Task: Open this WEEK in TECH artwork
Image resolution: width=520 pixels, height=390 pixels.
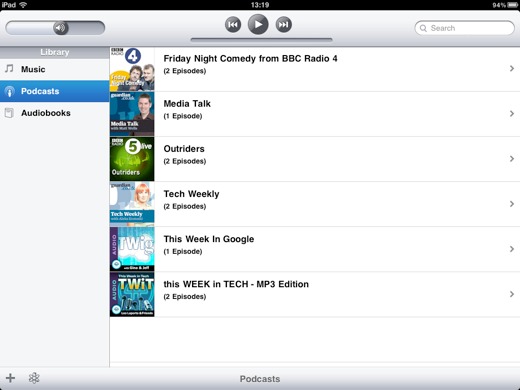Action: click(x=132, y=294)
